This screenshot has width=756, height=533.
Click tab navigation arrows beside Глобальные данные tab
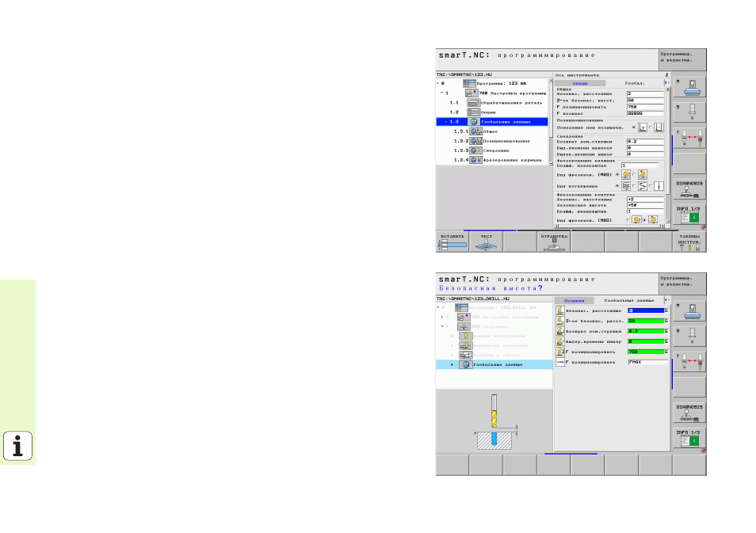666,299
